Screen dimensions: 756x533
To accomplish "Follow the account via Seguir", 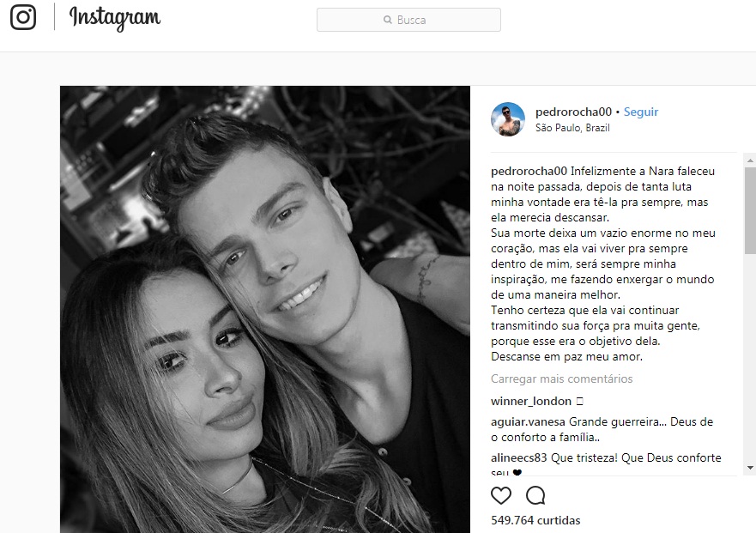I will coord(641,112).
